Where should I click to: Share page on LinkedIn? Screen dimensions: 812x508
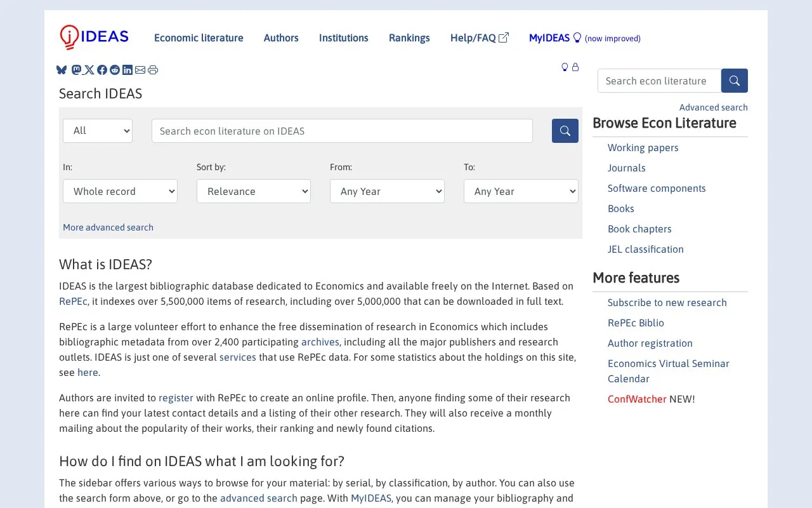coord(128,70)
